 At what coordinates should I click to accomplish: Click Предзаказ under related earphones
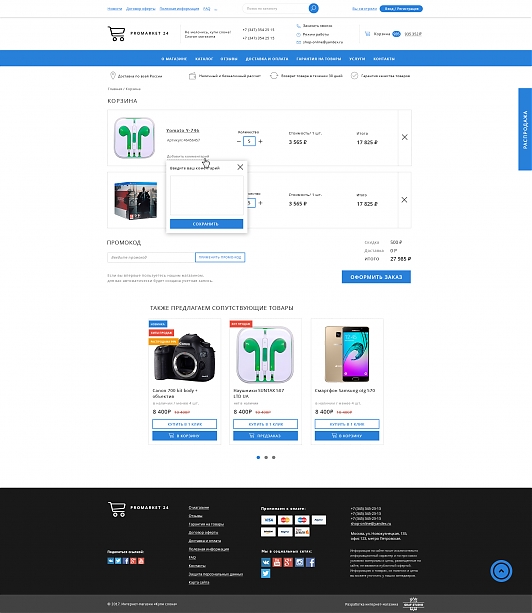tap(265, 436)
